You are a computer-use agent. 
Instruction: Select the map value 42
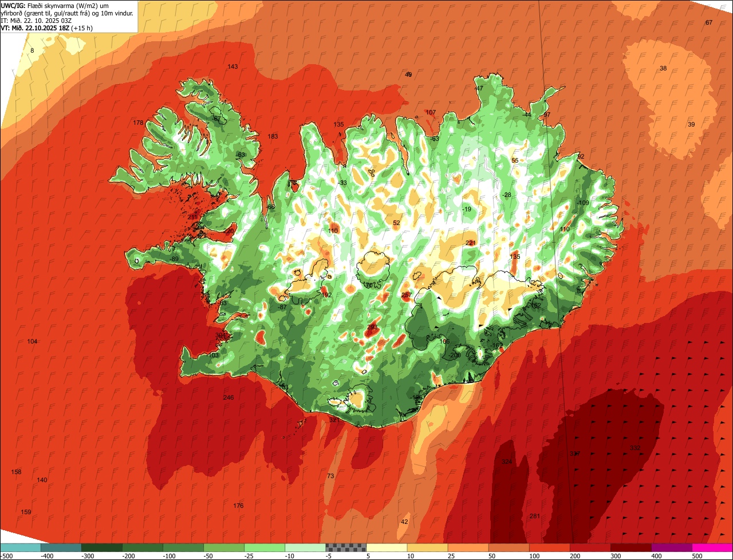click(x=404, y=522)
